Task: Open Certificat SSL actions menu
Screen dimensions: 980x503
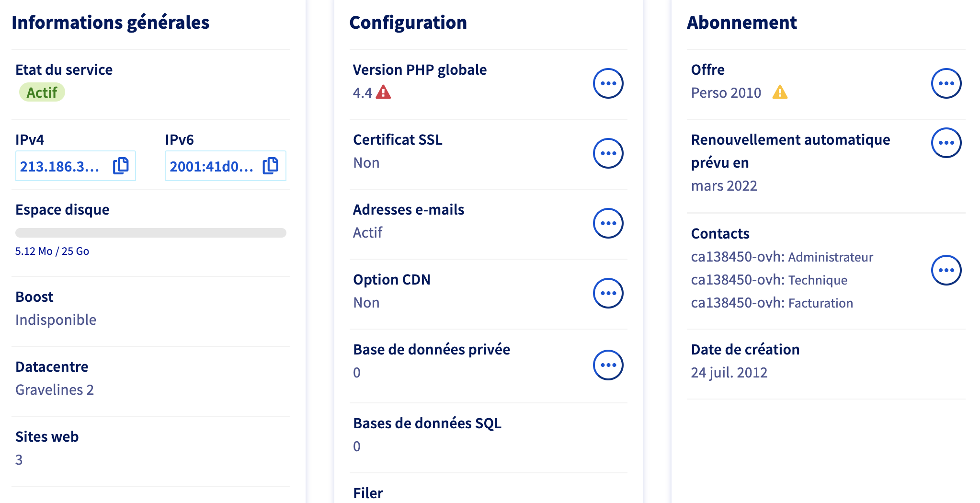Action: pos(608,153)
